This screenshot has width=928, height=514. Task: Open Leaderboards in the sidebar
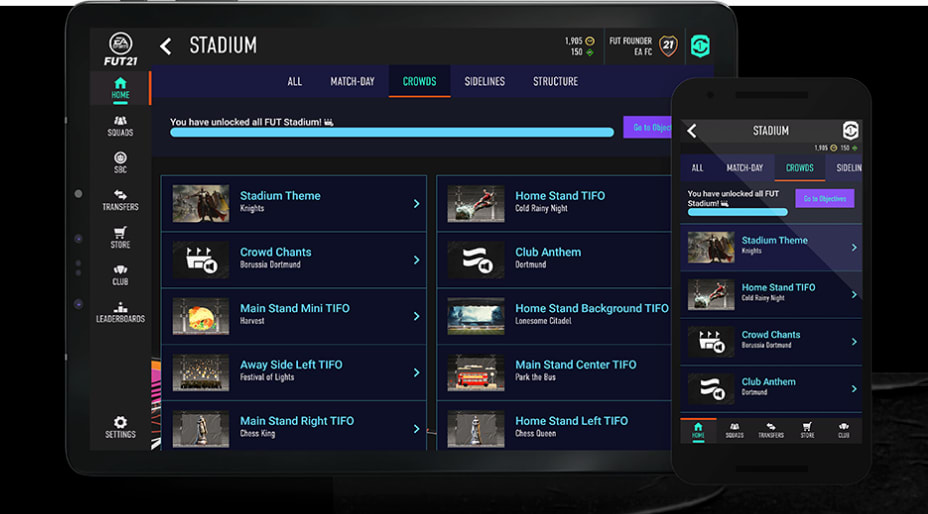[120, 312]
